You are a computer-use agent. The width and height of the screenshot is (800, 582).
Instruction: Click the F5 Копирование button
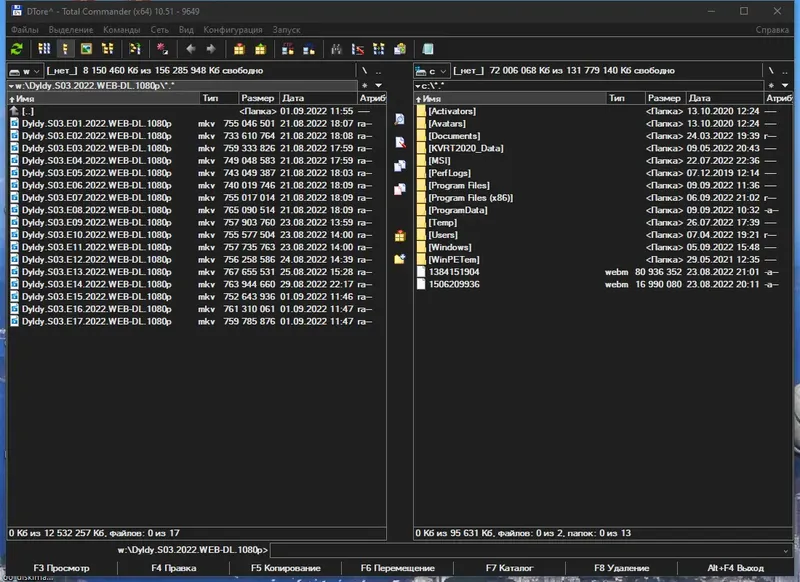tap(286, 568)
